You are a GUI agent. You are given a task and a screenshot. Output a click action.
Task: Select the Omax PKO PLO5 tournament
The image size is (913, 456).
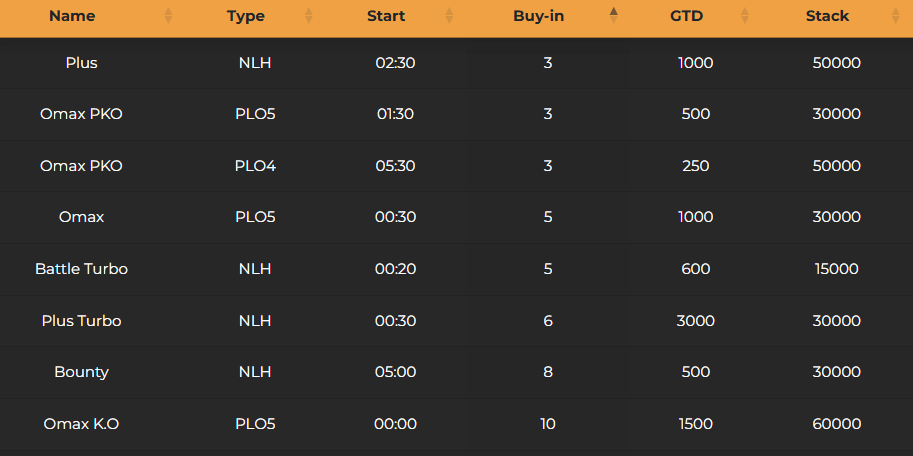coord(81,114)
